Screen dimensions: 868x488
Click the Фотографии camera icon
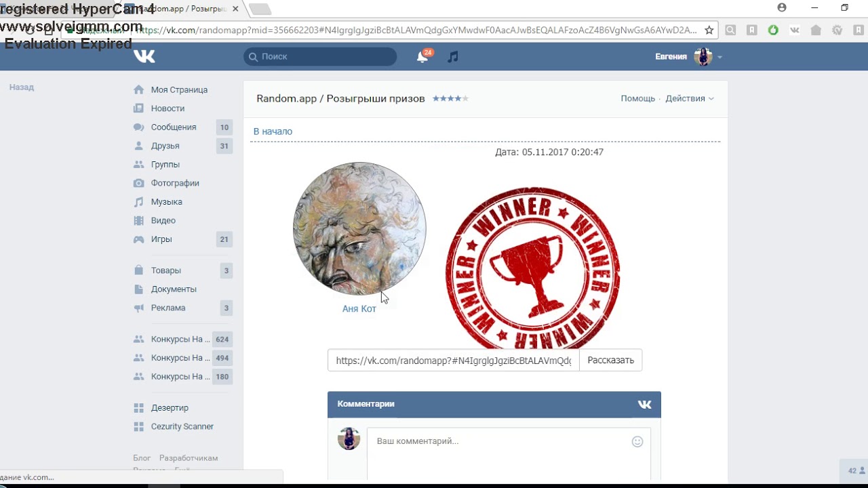(x=139, y=183)
